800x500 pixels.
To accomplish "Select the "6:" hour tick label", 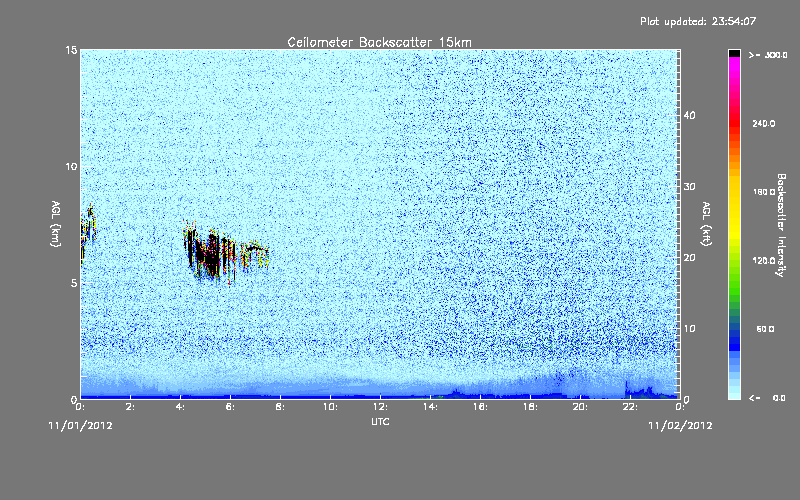I will (231, 407).
